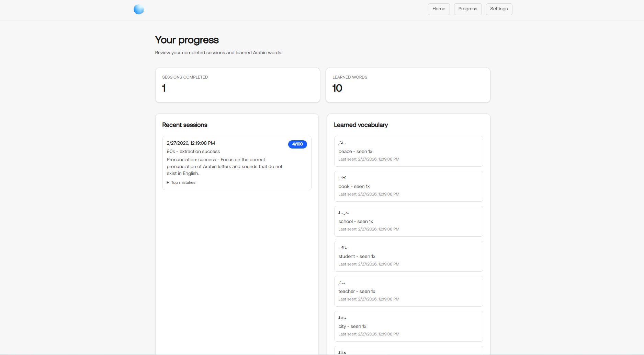This screenshot has height=355, width=644.
Task: Click the disclosure triangle next to Top mistakes
Action: [168, 182]
